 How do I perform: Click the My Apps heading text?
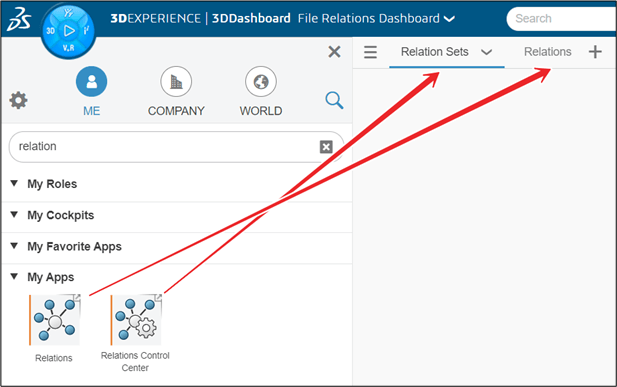coord(50,277)
